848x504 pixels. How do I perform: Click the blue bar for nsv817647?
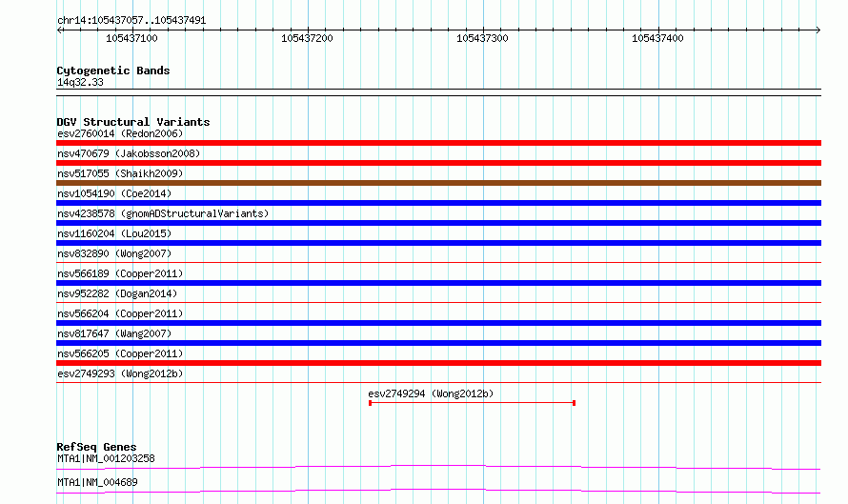(438, 343)
